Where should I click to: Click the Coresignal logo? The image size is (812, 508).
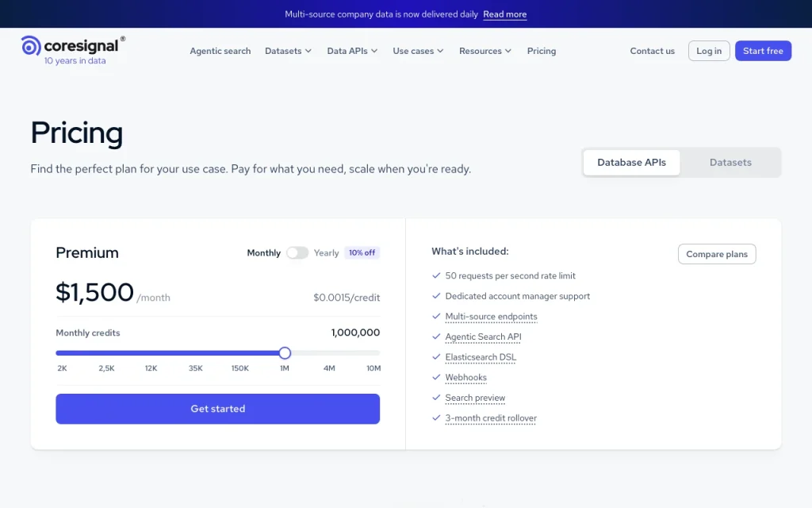pyautogui.click(x=73, y=50)
